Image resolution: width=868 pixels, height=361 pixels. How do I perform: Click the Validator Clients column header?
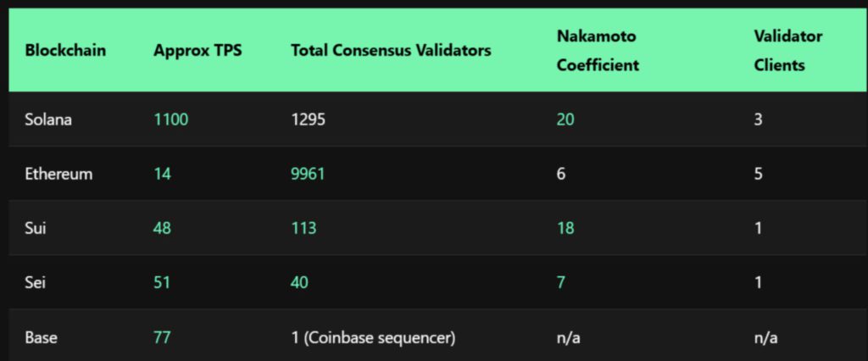point(787,51)
